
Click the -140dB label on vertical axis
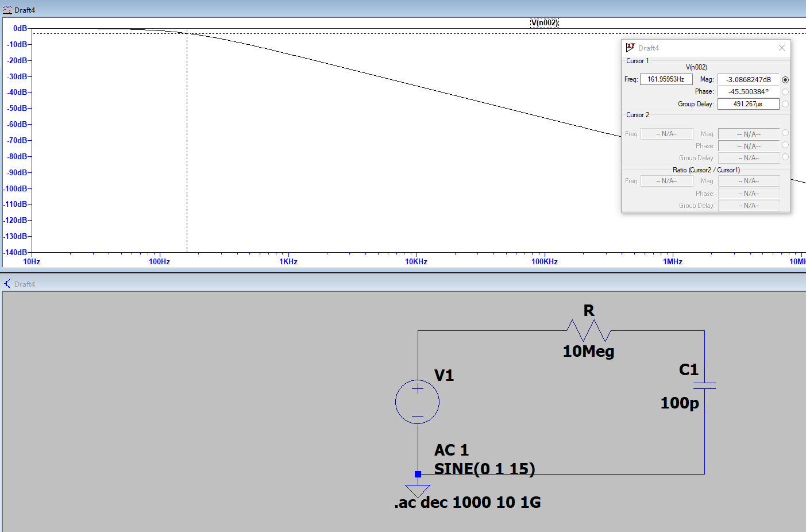pyautogui.click(x=16, y=252)
